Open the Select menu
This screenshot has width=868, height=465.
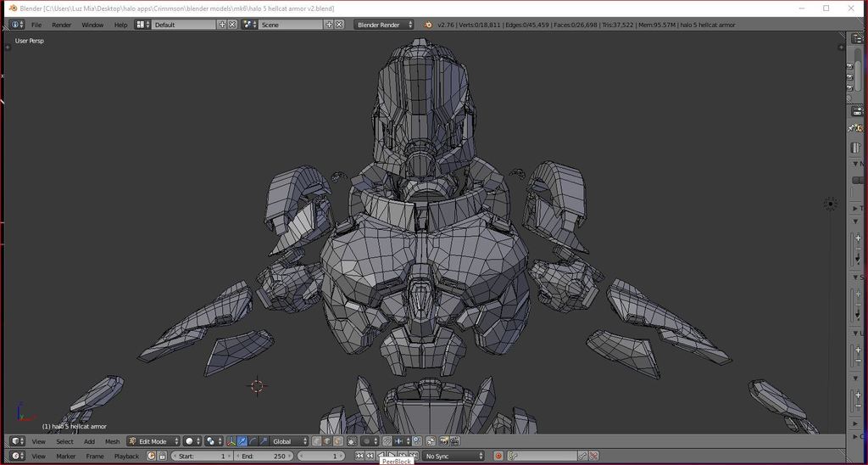pos(64,442)
